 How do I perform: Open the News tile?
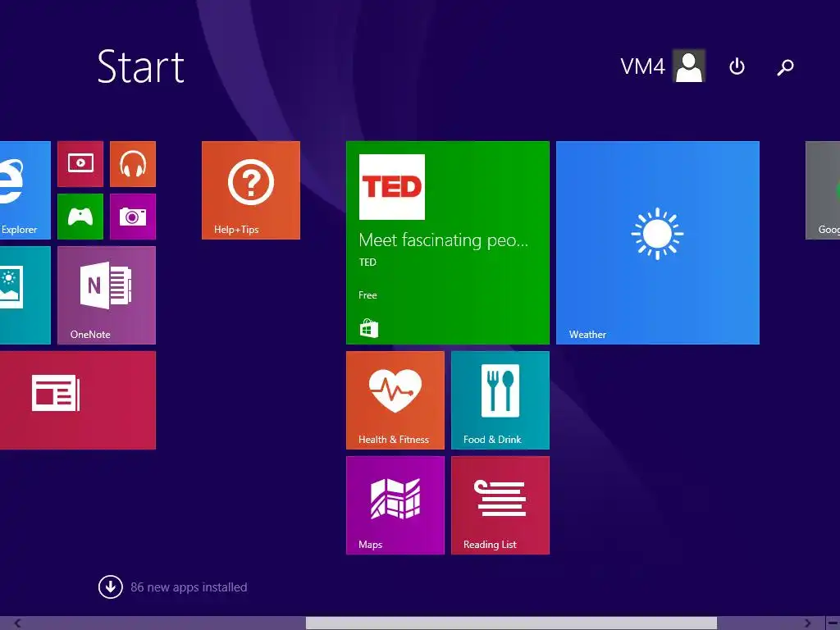pyautogui.click(x=78, y=400)
